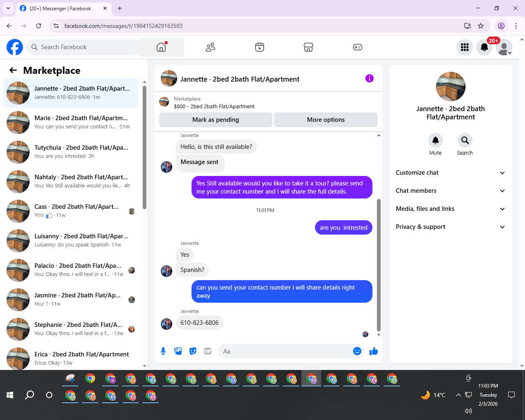The width and height of the screenshot is (525, 420).
Task: Open Nahtaly conversation
Action: 71,182
